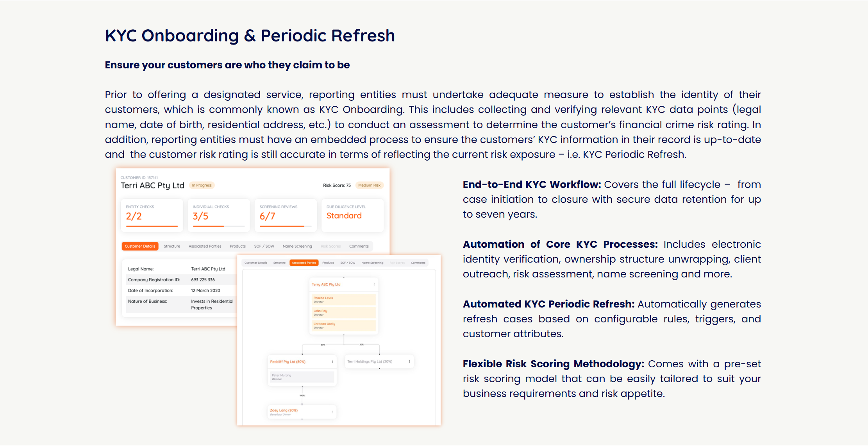Select the highlighted orange Associated Parties tab
The width and height of the screenshot is (868, 447).
pos(304,263)
